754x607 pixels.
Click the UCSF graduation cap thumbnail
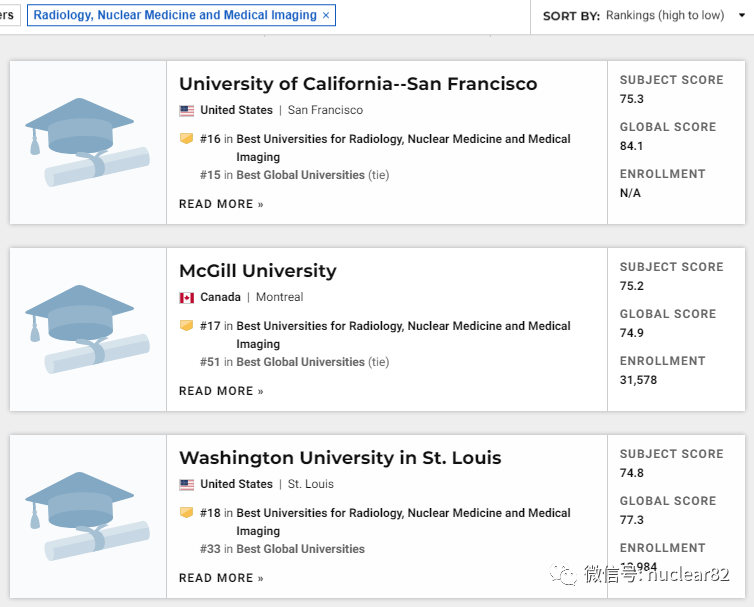(x=88, y=142)
